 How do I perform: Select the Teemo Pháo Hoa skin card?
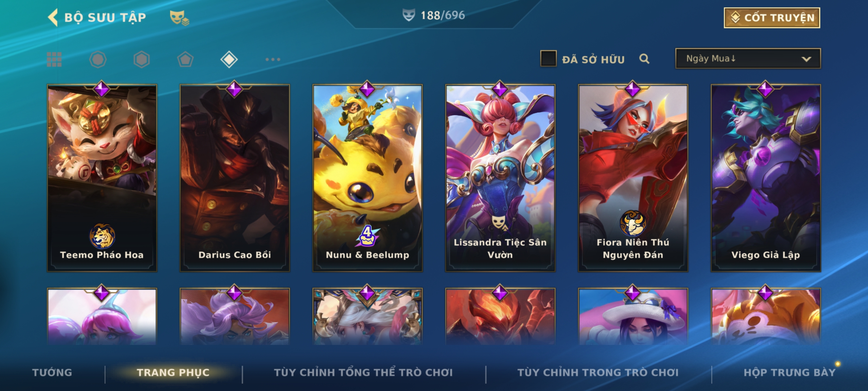tap(102, 178)
